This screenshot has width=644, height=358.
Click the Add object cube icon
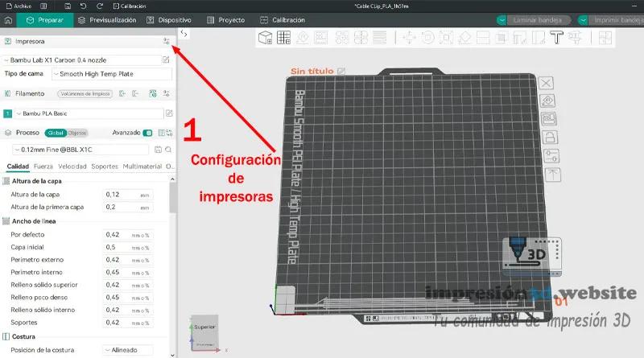(x=266, y=37)
